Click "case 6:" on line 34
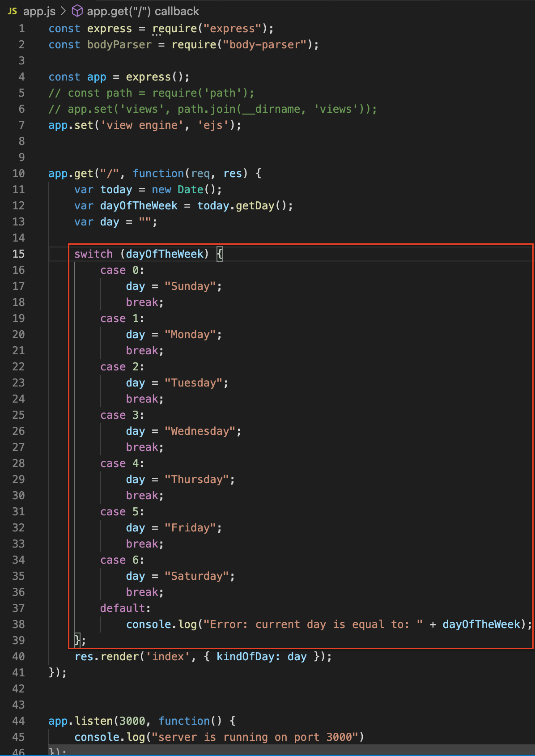Screen dimensions: 535x756 (122, 560)
